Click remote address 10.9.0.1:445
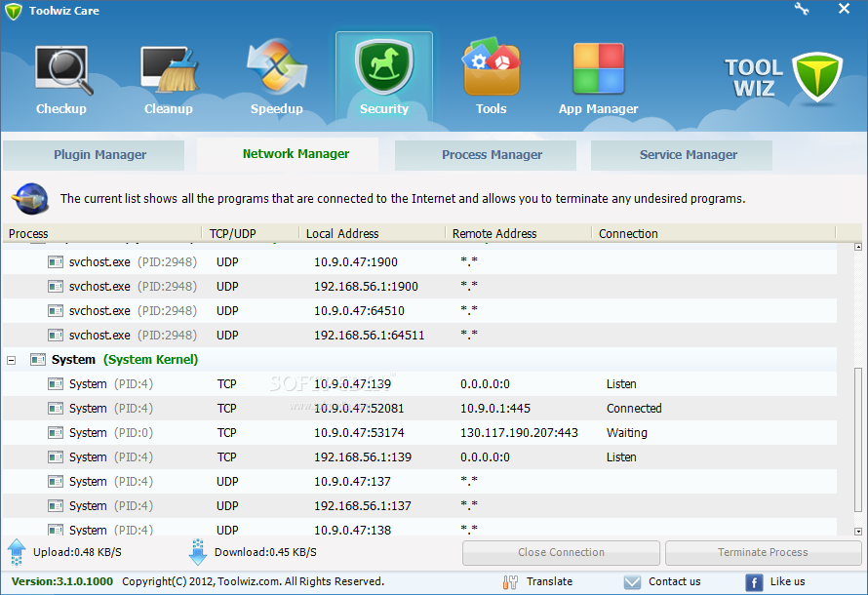Image resolution: width=868 pixels, height=595 pixels. [495, 409]
